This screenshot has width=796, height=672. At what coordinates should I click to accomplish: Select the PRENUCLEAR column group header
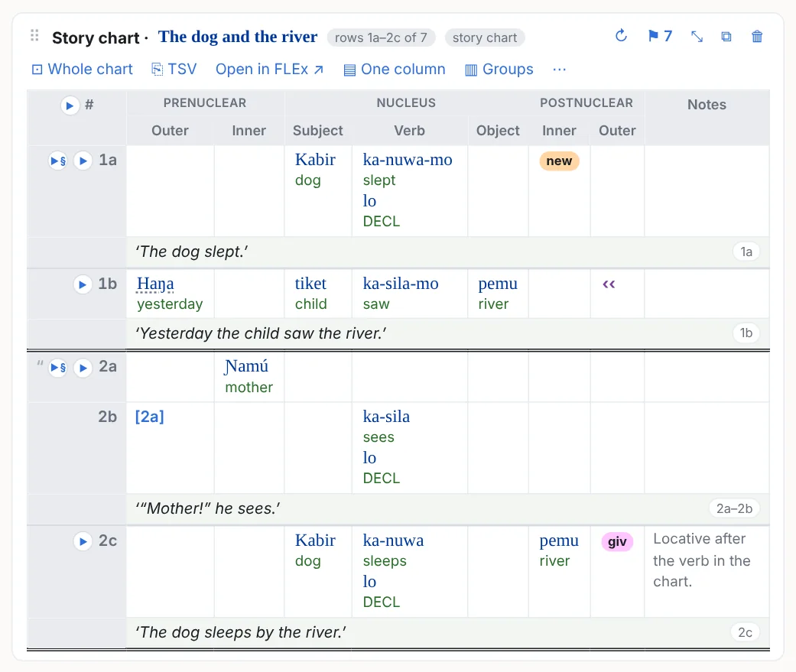pos(205,103)
